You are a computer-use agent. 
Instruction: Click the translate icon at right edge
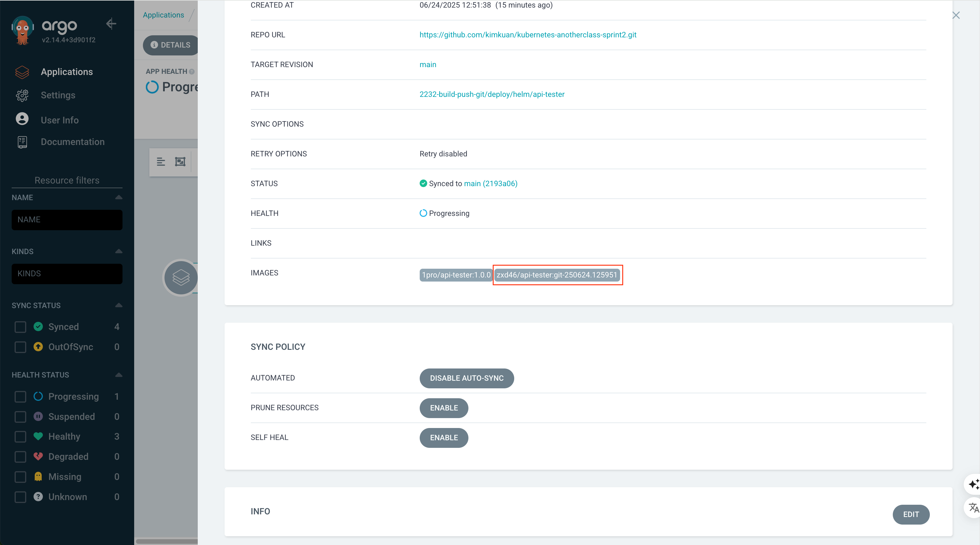(x=973, y=508)
